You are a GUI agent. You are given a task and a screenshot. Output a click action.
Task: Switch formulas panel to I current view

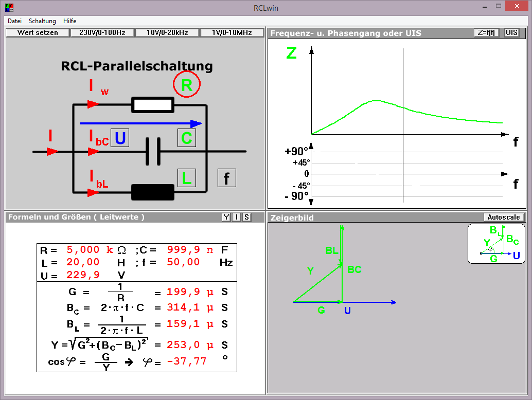(236, 217)
